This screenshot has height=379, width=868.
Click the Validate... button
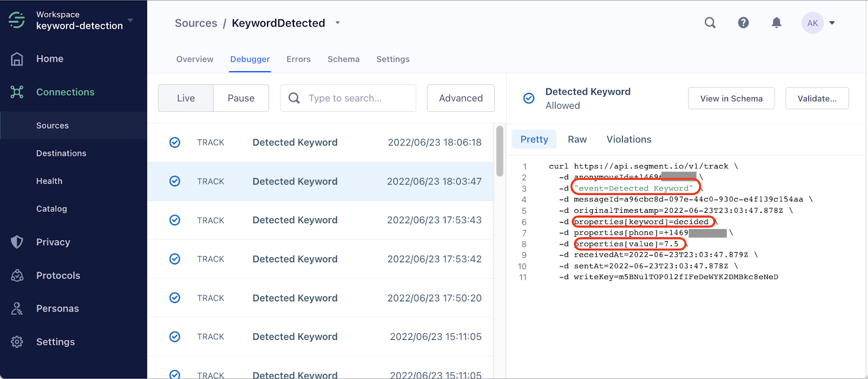[817, 98]
